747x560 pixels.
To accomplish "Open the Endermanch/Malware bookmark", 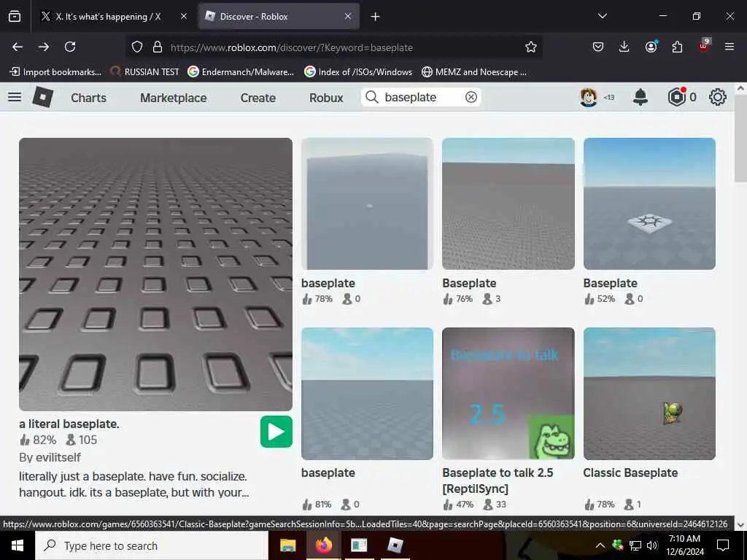I will pyautogui.click(x=241, y=72).
